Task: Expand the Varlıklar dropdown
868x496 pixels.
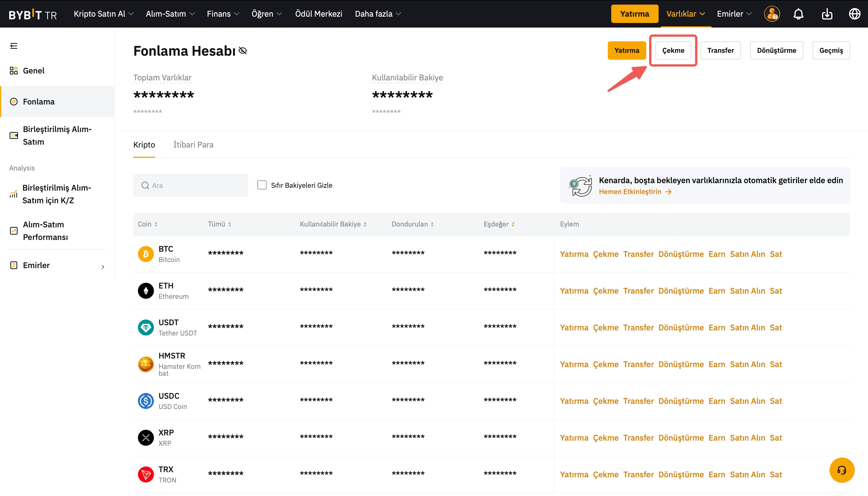Action: 685,14
